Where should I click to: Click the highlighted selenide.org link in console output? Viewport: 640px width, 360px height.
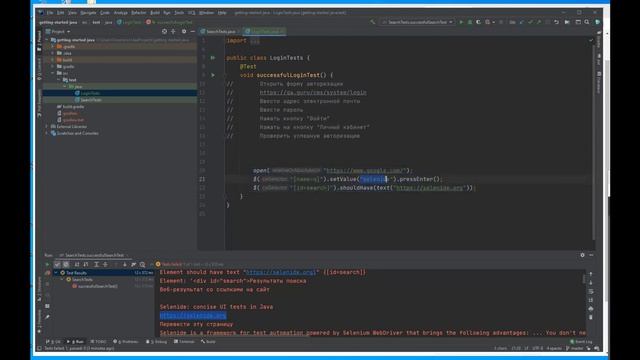coord(193,316)
